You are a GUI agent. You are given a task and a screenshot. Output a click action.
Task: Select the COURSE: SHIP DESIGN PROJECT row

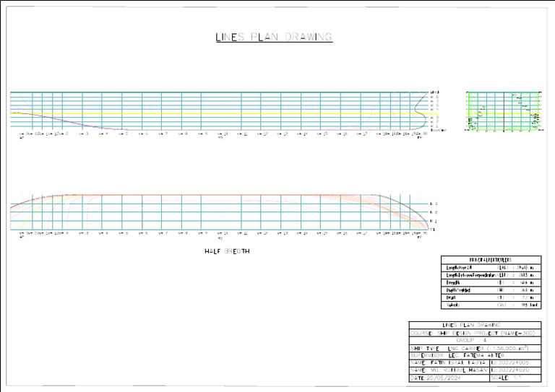coord(475,333)
